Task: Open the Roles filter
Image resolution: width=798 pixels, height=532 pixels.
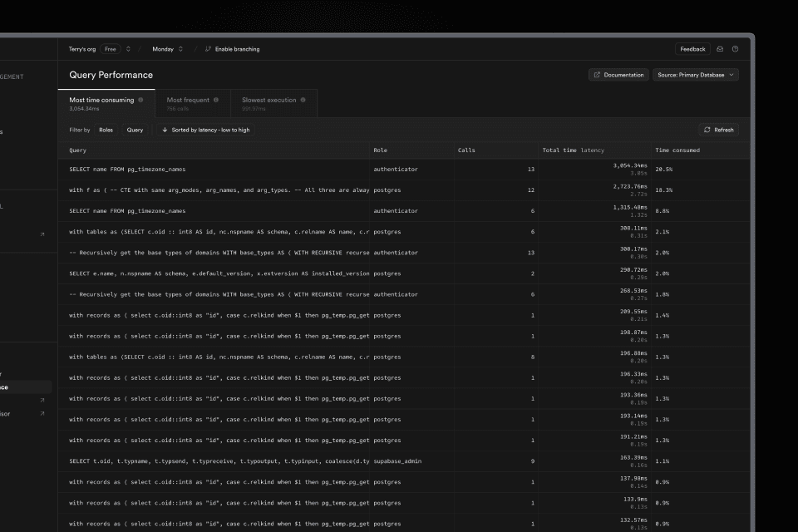Action: click(x=106, y=130)
